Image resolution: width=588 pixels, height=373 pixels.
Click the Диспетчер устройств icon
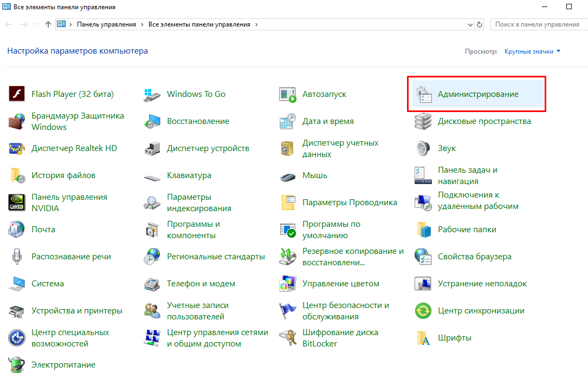152,148
